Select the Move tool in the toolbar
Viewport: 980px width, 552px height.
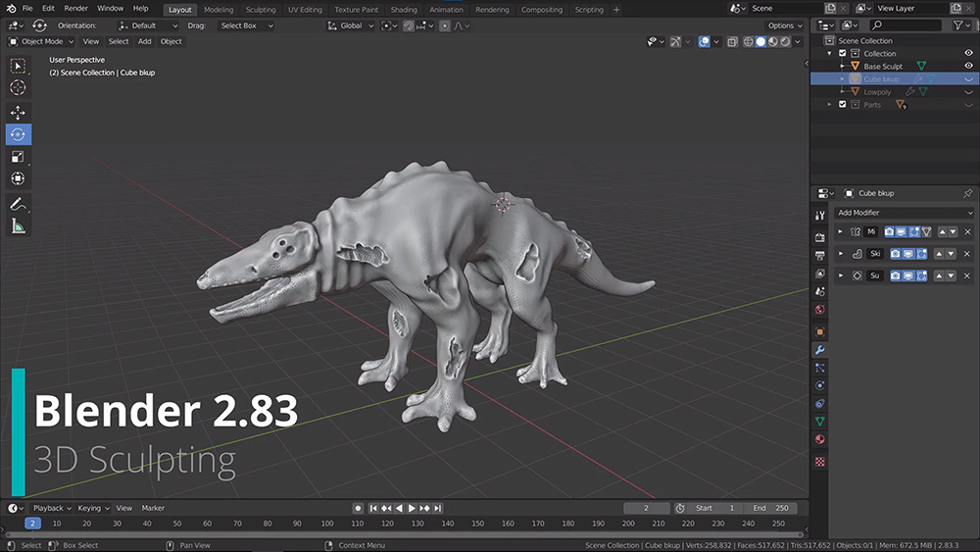coord(18,113)
